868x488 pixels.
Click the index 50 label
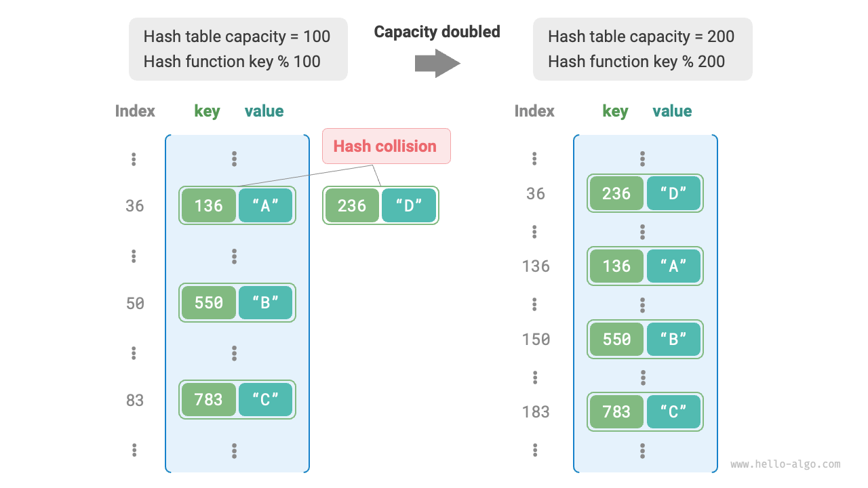(135, 303)
